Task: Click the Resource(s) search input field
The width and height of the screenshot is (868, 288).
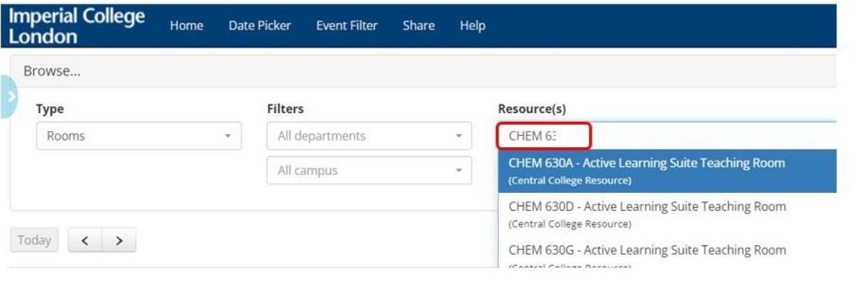Action: (667, 136)
